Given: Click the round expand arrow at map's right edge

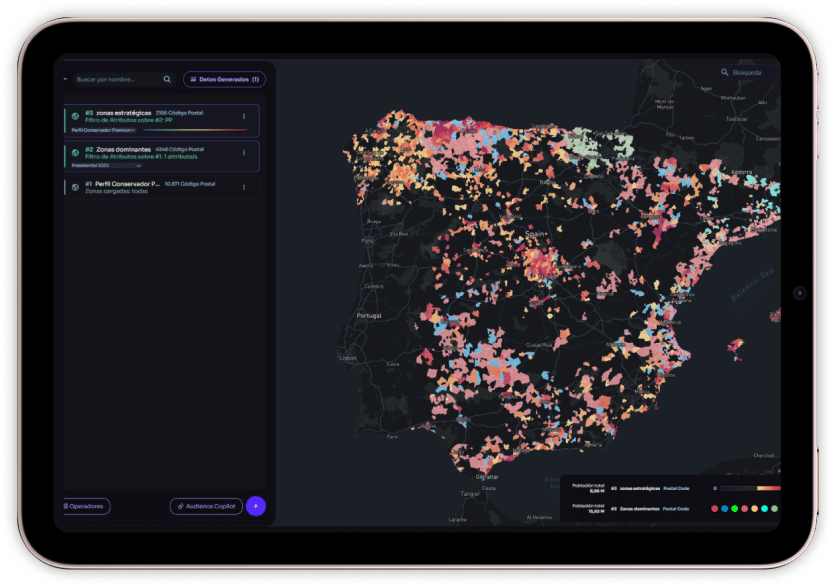Looking at the screenshot, I should click(798, 293).
